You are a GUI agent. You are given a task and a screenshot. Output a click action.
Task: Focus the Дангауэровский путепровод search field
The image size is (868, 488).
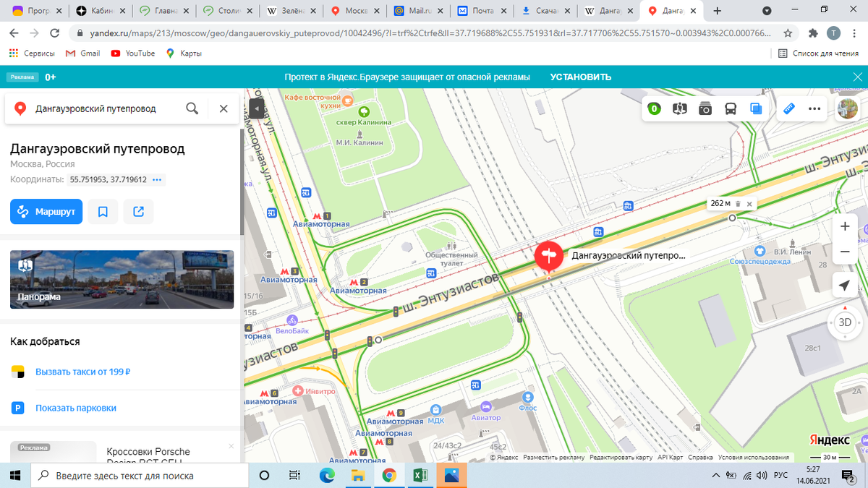(x=95, y=108)
